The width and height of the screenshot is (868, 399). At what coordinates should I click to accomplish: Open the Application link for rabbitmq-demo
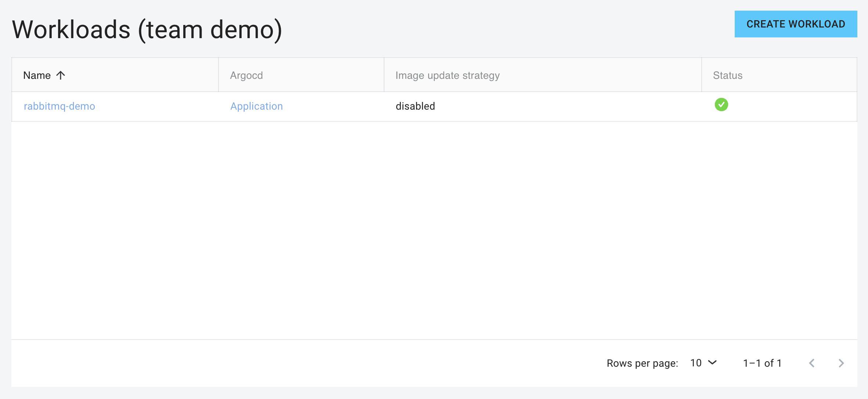coord(257,106)
